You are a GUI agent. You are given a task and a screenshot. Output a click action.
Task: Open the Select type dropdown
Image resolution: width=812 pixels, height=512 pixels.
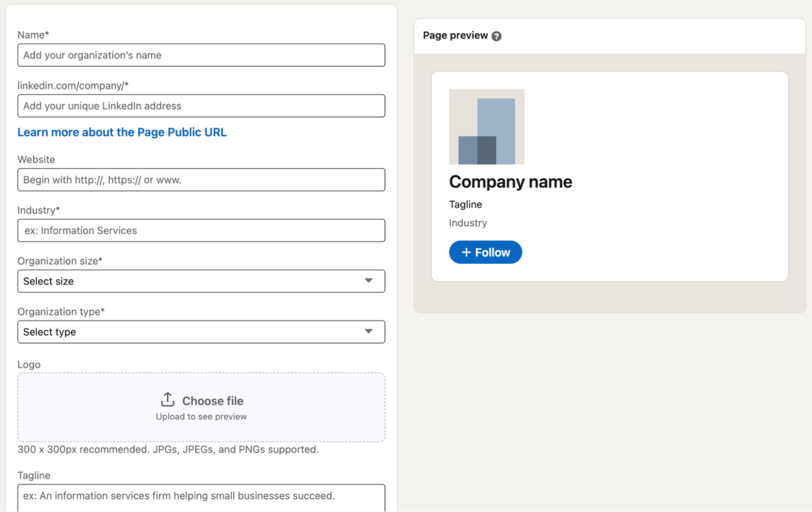pyautogui.click(x=201, y=332)
